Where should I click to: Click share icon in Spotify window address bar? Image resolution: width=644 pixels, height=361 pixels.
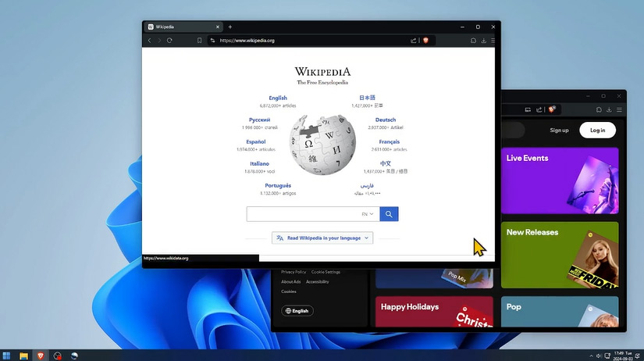[539, 109]
